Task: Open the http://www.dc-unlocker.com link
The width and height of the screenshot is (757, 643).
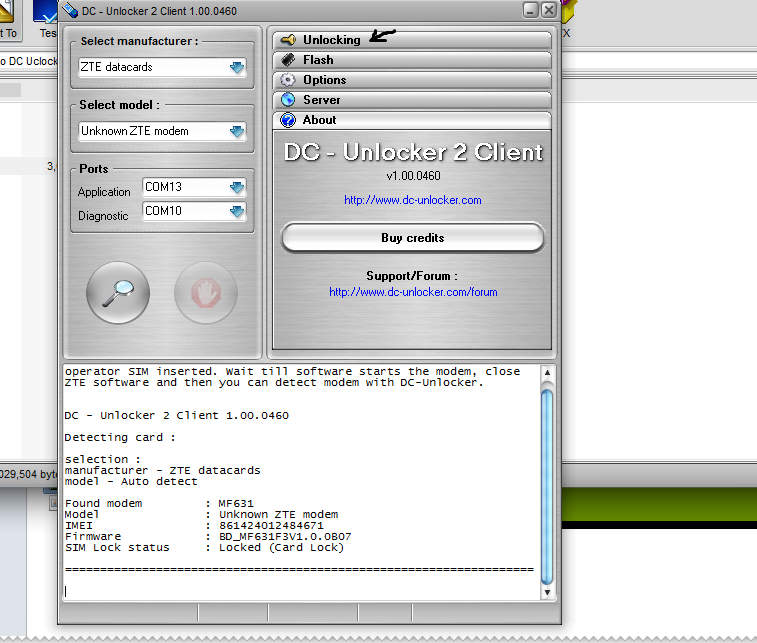Action: [413, 200]
